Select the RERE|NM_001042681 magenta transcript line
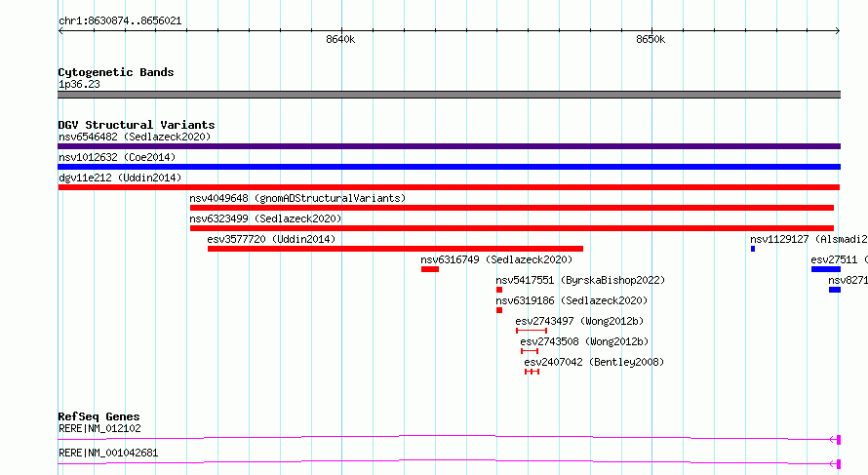This screenshot has height=475, width=868. point(449,462)
